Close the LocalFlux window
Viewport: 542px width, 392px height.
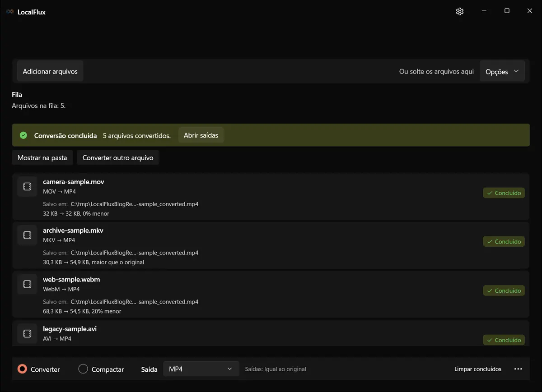click(530, 11)
